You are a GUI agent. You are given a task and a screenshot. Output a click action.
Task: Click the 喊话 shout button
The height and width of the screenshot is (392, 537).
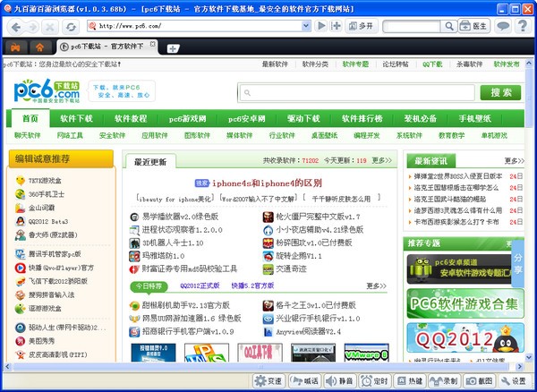pos(305,380)
